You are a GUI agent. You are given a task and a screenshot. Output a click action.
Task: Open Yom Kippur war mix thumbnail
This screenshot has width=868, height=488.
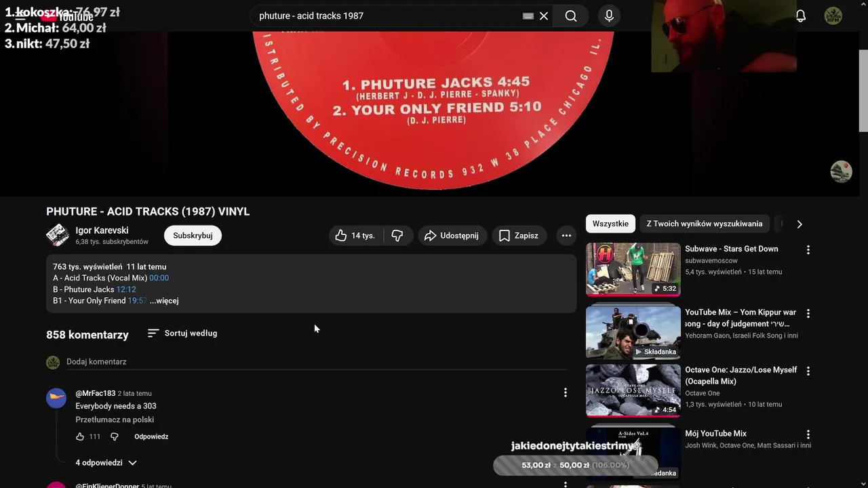point(633,332)
